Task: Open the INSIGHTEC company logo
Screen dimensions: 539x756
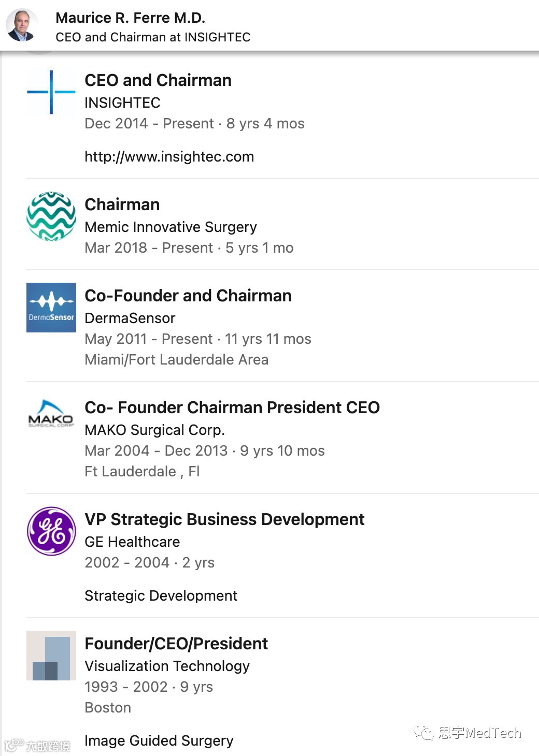Action: [51, 92]
